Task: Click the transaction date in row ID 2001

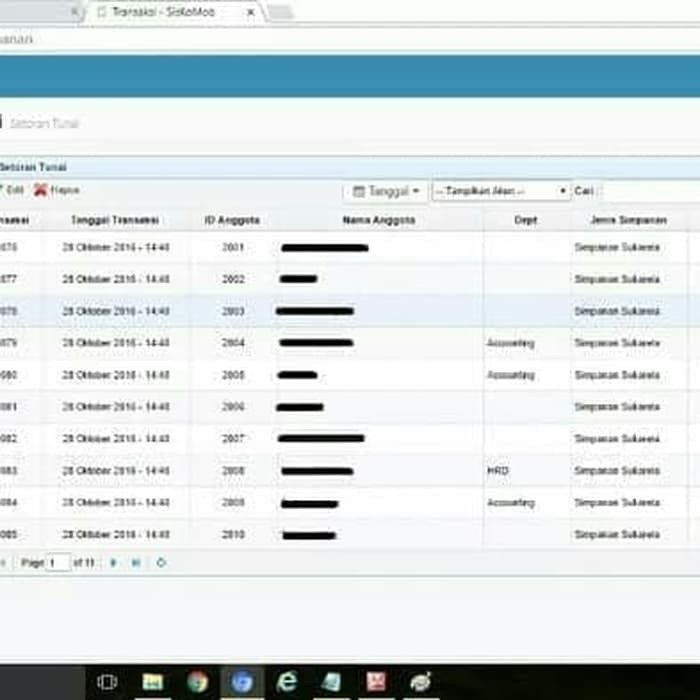Action: pyautogui.click(x=116, y=247)
